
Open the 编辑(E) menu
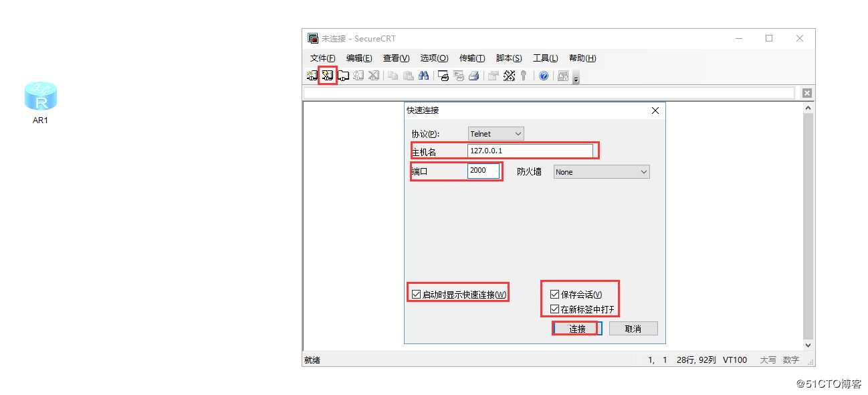click(x=359, y=58)
